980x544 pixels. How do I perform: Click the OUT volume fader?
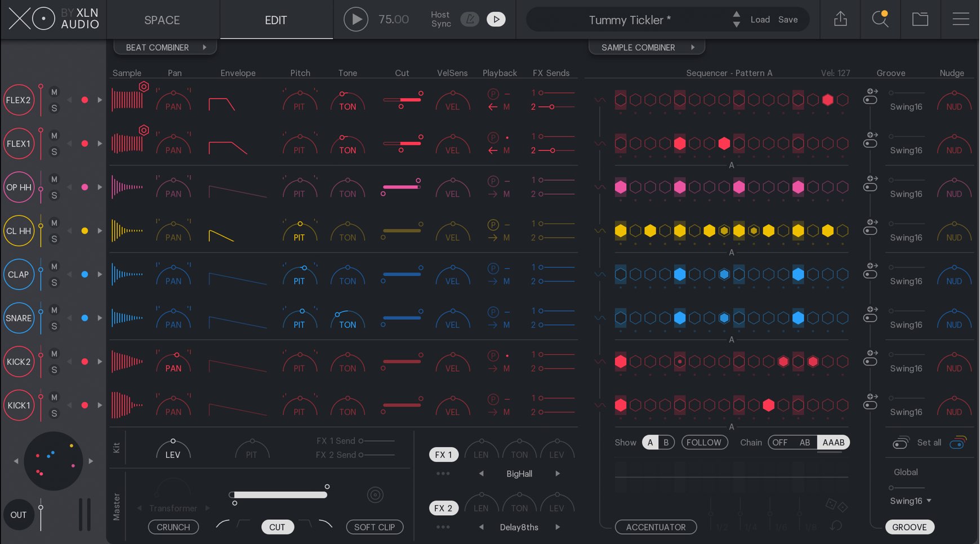point(41,514)
